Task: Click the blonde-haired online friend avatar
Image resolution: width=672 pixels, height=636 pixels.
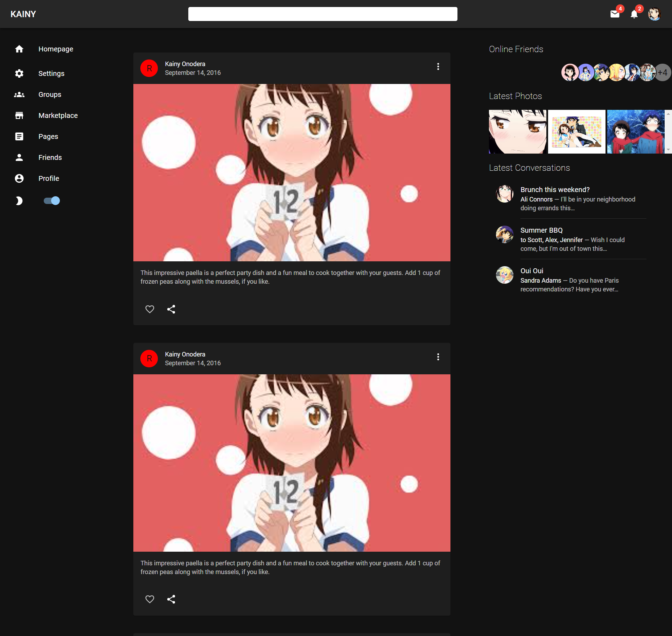Action: coord(616,72)
